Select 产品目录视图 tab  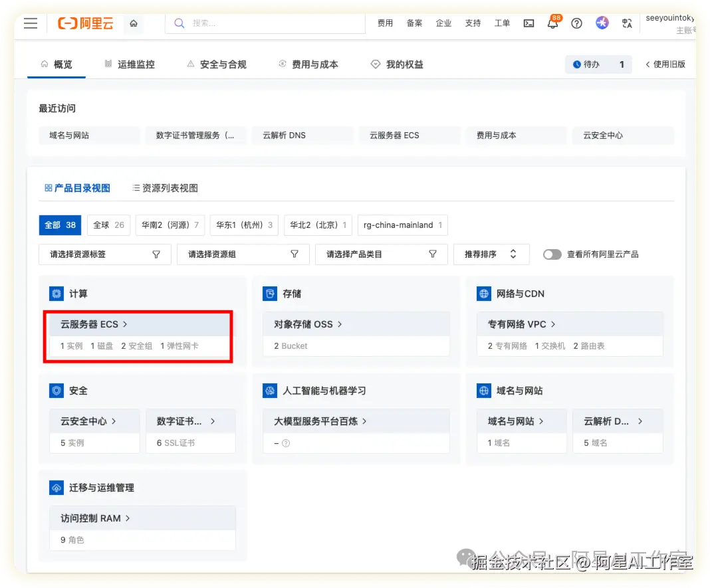pos(77,188)
